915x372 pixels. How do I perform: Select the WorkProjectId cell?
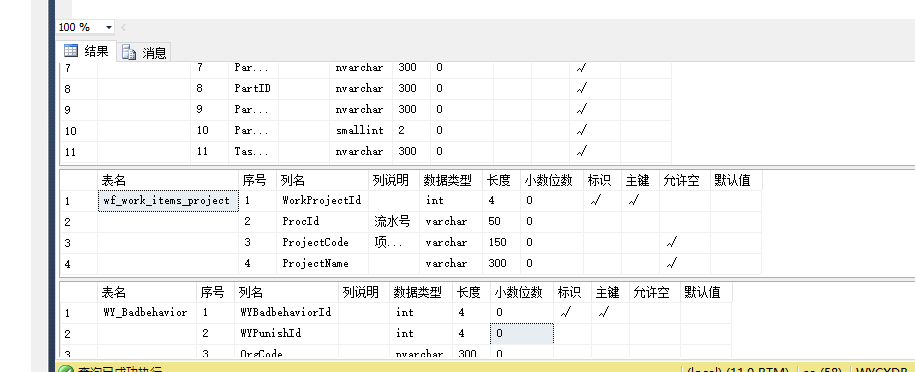[x=322, y=200]
